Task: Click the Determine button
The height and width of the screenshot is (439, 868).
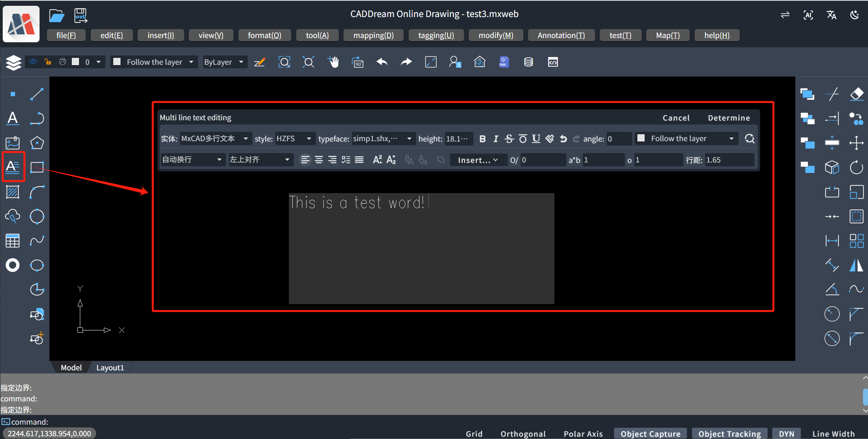Action: 728,118
